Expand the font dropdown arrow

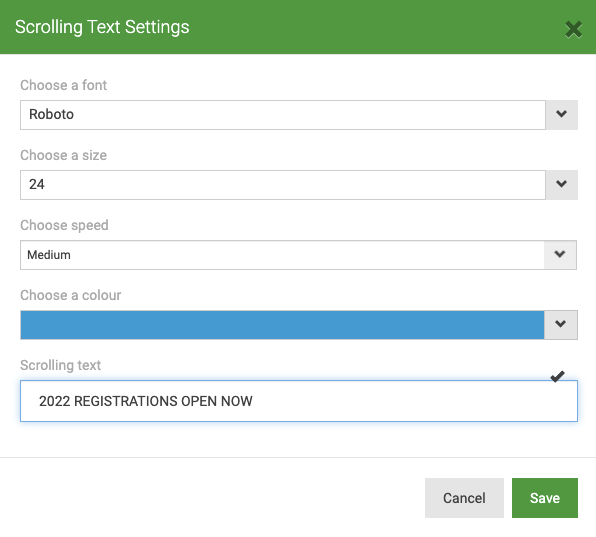point(561,115)
